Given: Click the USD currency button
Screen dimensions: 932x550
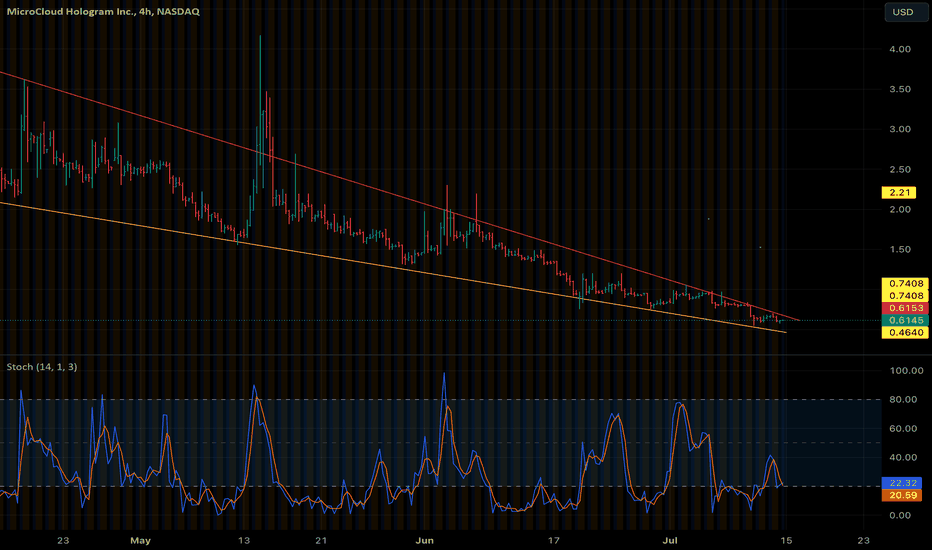Looking at the screenshot, I should [906, 12].
